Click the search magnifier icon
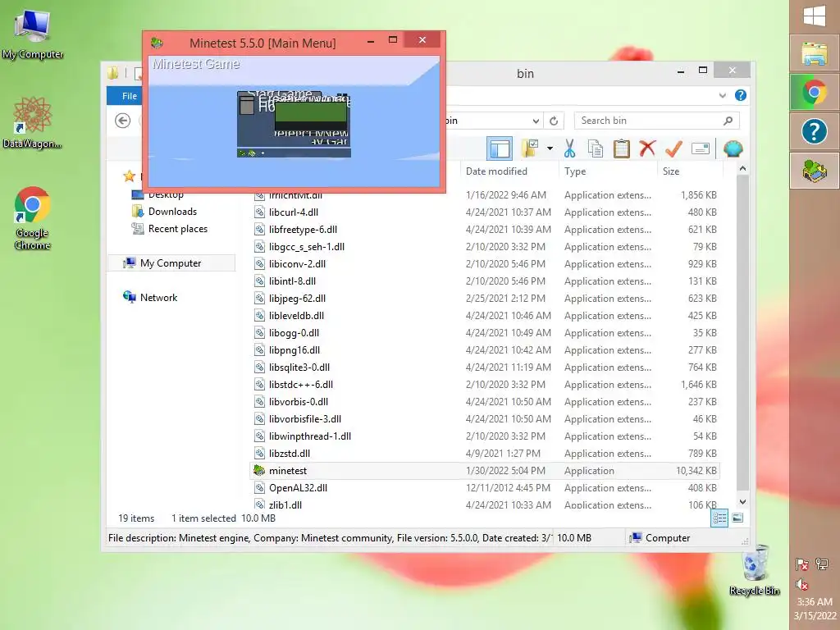The image size is (840, 630). 728,121
